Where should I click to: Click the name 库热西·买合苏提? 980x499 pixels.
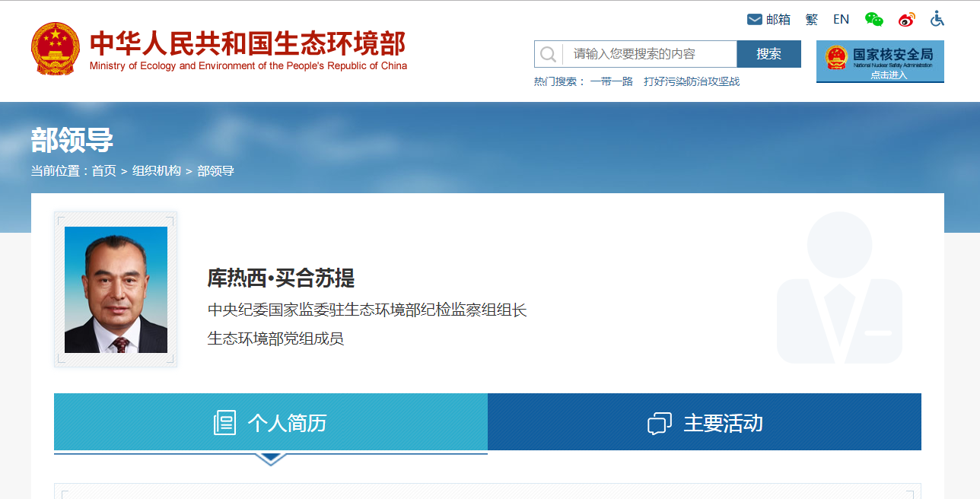point(281,278)
